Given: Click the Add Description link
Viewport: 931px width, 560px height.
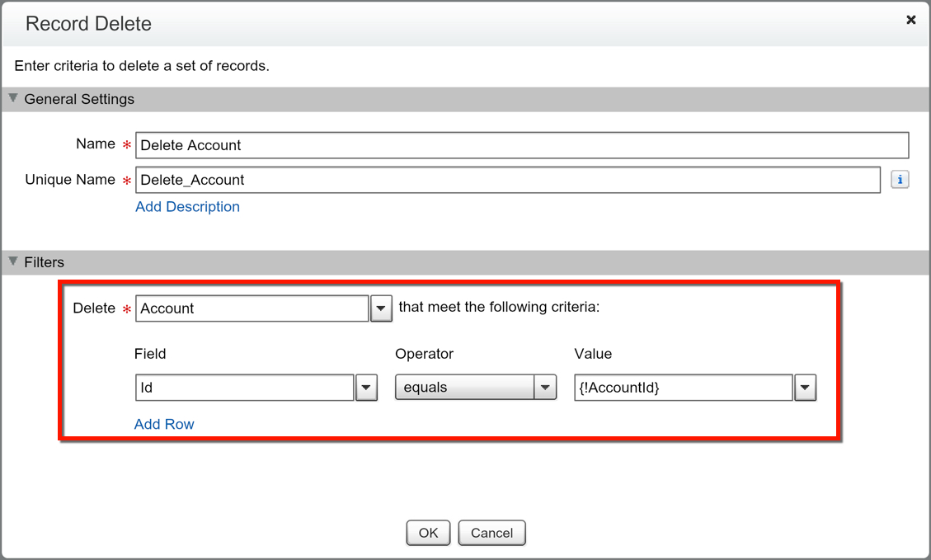Looking at the screenshot, I should pos(187,207).
